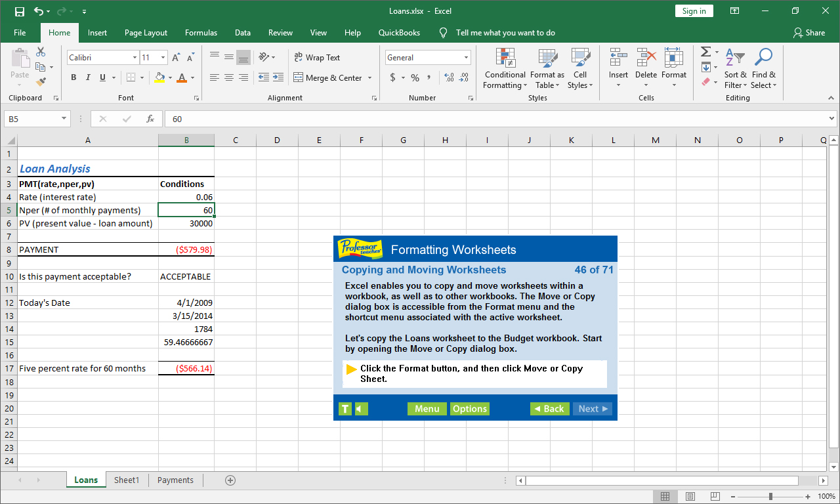
Task: Click the Sign in button
Action: pos(694,10)
